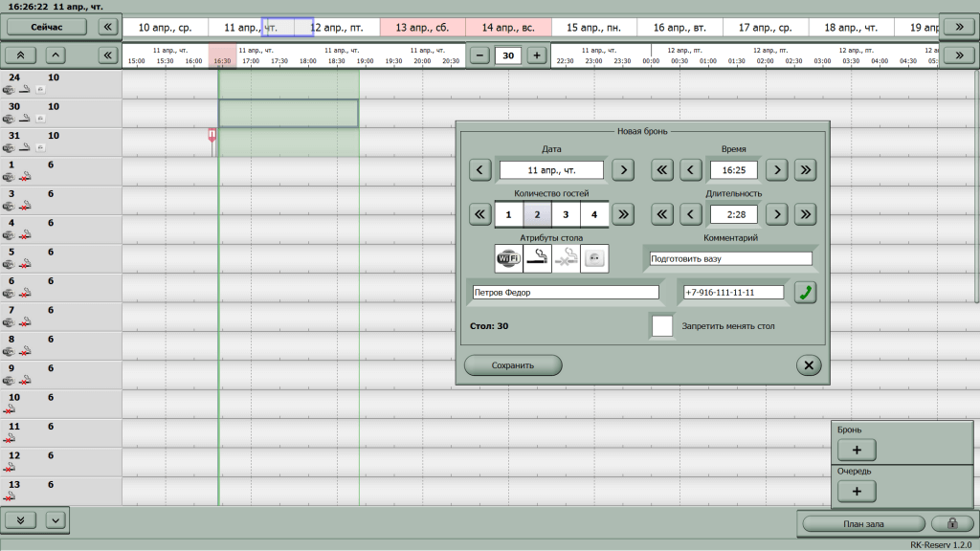The width and height of the screenshot is (980, 551).
Task: Jump to bottom of table list
Action: click(21, 520)
